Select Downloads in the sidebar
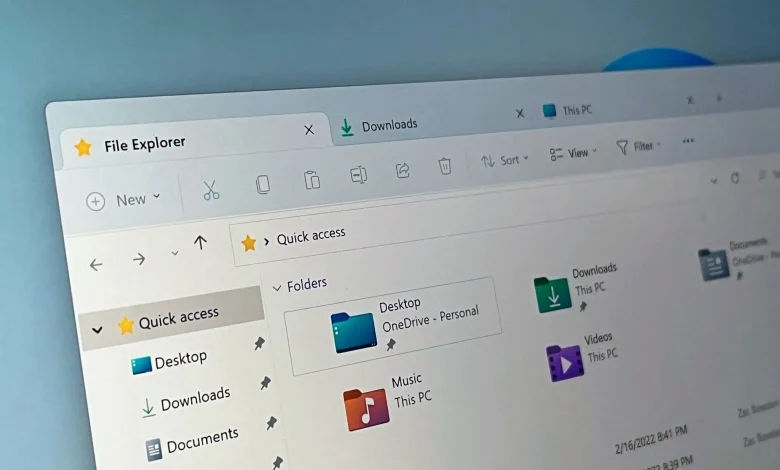The height and width of the screenshot is (470, 780). [187, 401]
